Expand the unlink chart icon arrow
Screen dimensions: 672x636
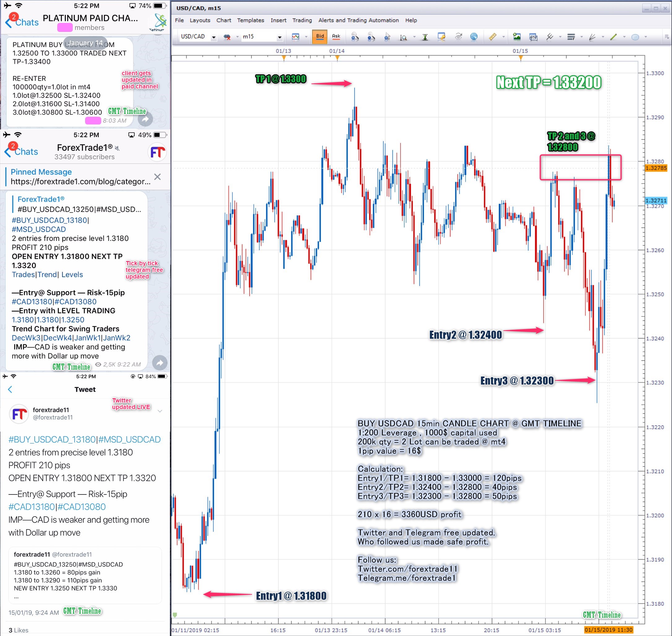tap(237, 37)
